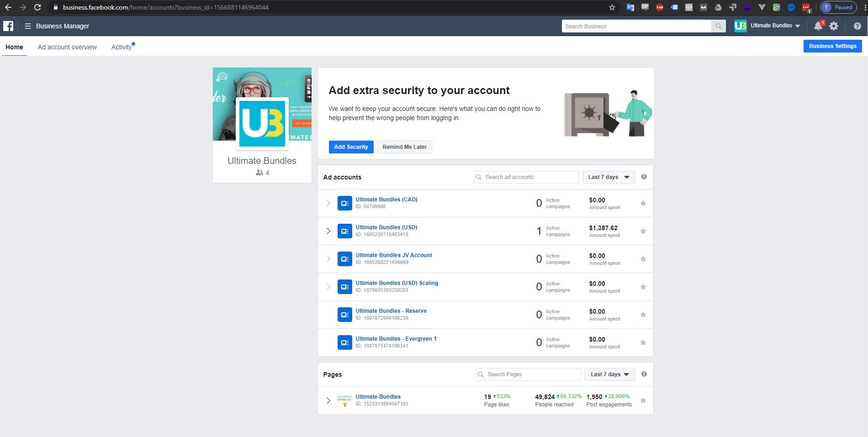The width and height of the screenshot is (868, 437).
Task: Click the Ultimate-Bundles page logo icon
Action: (345, 400)
